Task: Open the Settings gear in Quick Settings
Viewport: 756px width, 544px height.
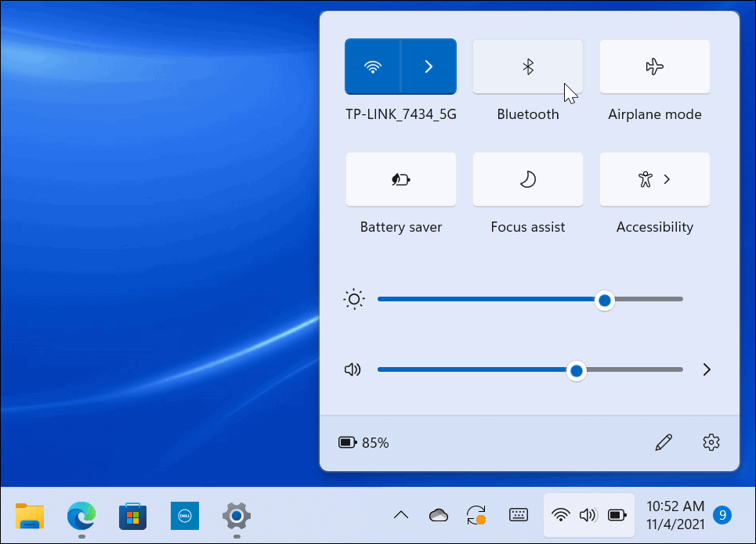Action: [x=711, y=442]
